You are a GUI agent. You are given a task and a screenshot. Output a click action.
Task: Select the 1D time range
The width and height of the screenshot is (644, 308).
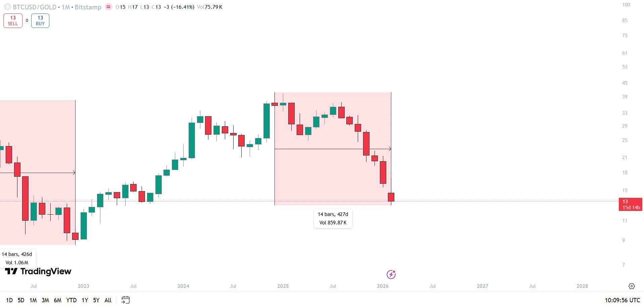9,300
